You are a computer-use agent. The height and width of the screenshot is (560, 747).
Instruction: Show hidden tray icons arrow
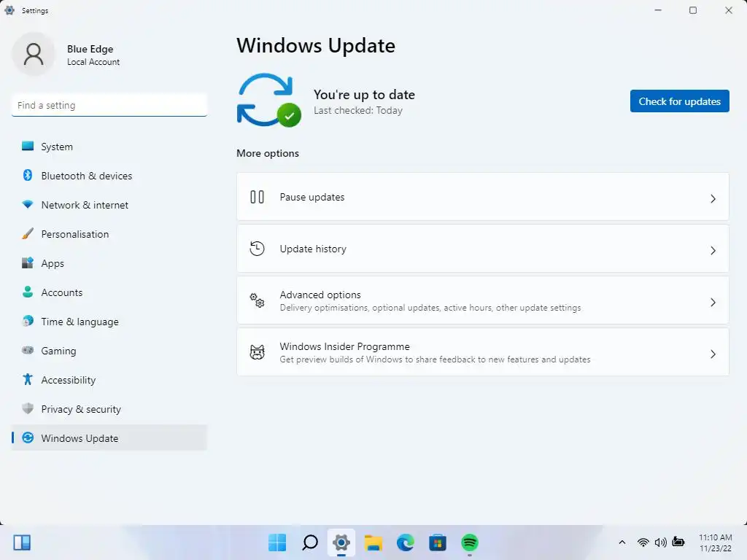click(x=622, y=542)
